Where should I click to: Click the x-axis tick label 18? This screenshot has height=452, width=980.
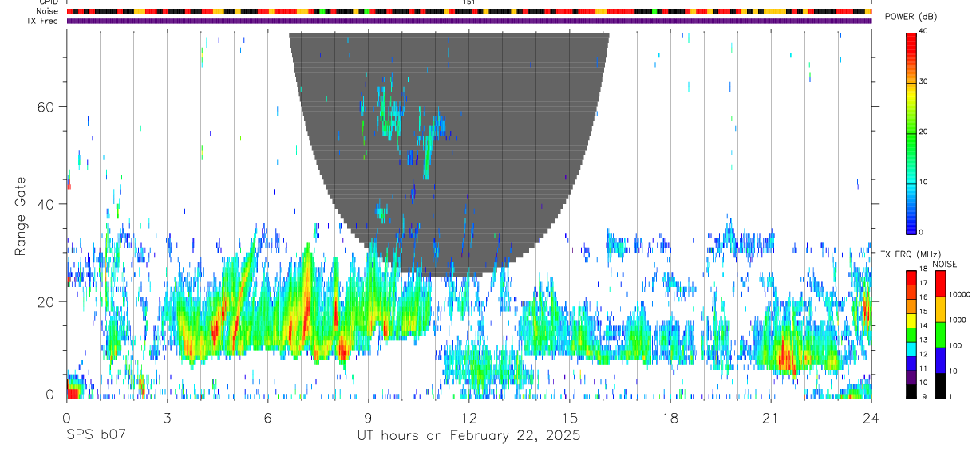(x=670, y=417)
